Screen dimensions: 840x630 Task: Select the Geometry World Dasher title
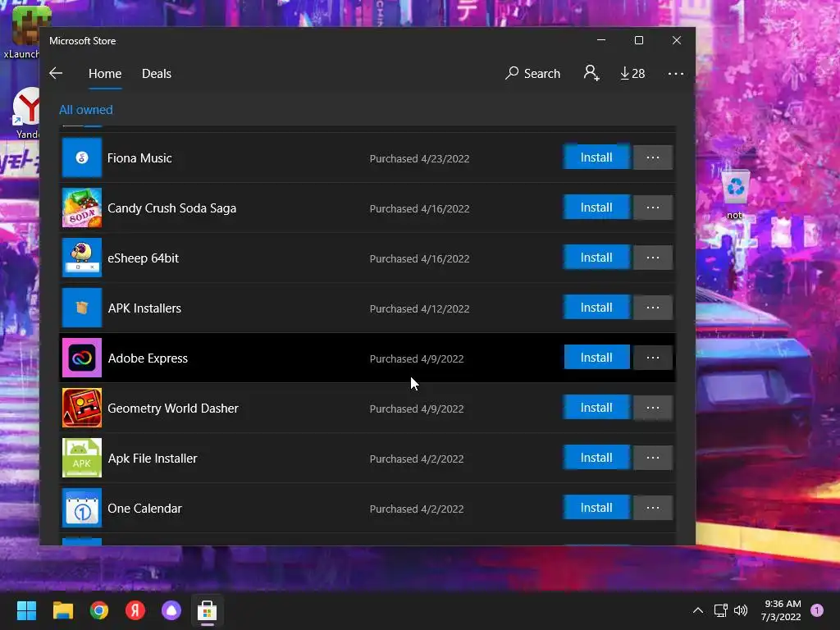coord(173,409)
